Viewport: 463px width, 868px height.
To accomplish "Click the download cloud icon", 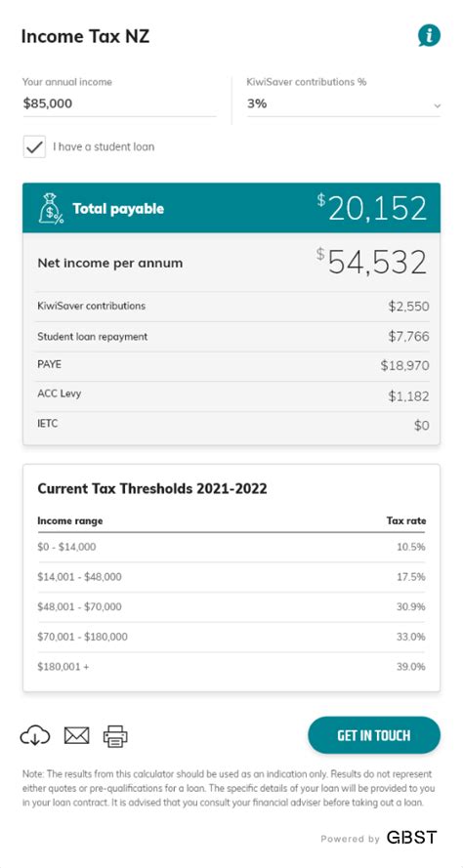I will pos(35,735).
